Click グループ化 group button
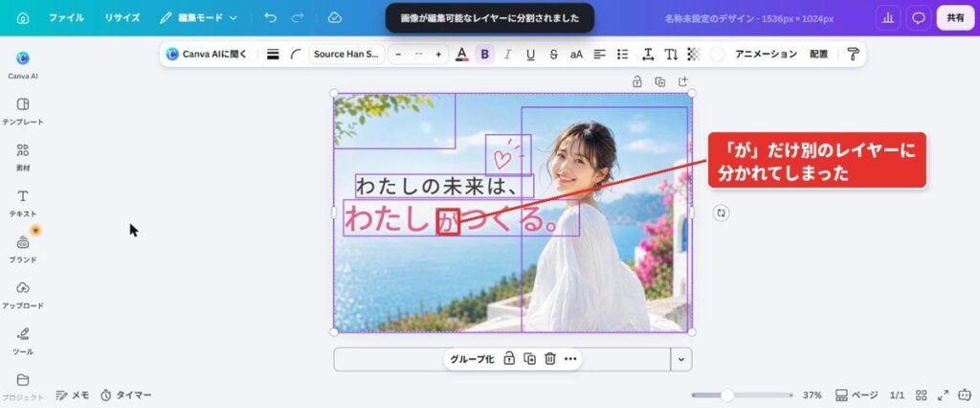 click(x=472, y=359)
